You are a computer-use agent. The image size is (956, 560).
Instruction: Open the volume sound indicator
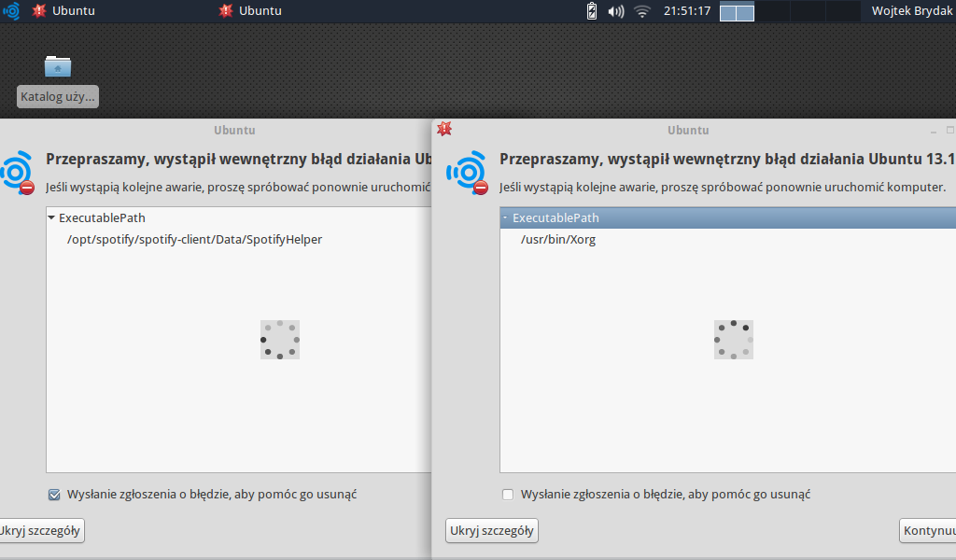[x=616, y=11]
